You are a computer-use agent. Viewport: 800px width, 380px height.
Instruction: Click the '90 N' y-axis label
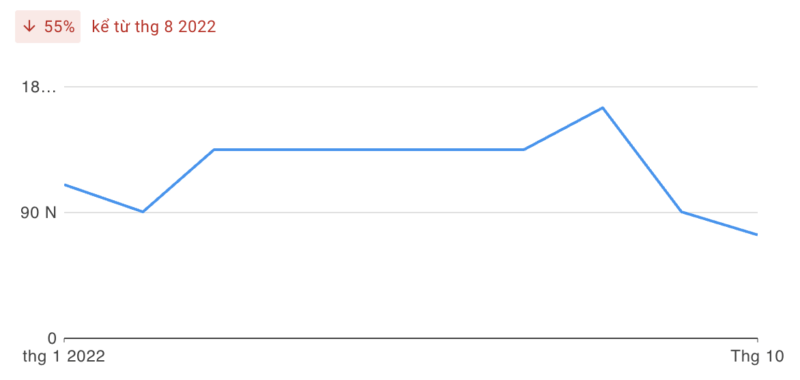pos(38,213)
